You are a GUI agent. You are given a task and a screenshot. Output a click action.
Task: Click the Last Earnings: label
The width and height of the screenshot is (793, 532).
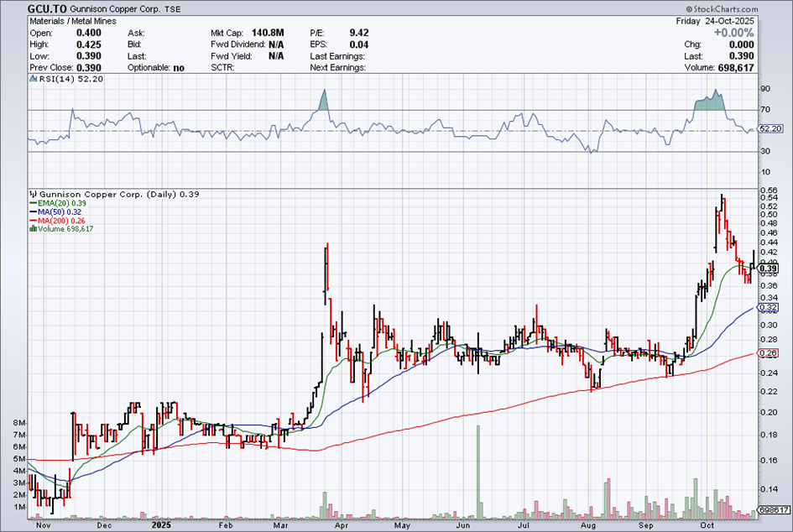pyautogui.click(x=337, y=56)
